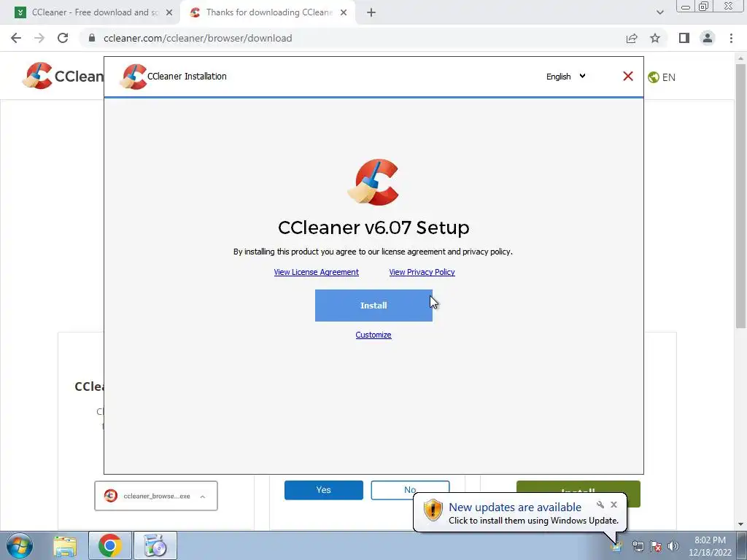Go back to previous page

click(16, 38)
